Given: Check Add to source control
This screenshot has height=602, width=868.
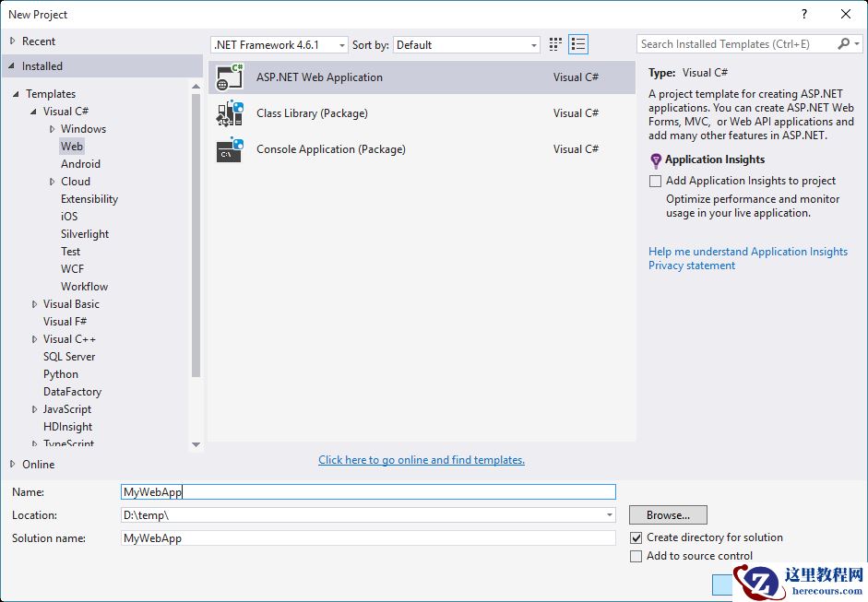Looking at the screenshot, I should pos(636,556).
